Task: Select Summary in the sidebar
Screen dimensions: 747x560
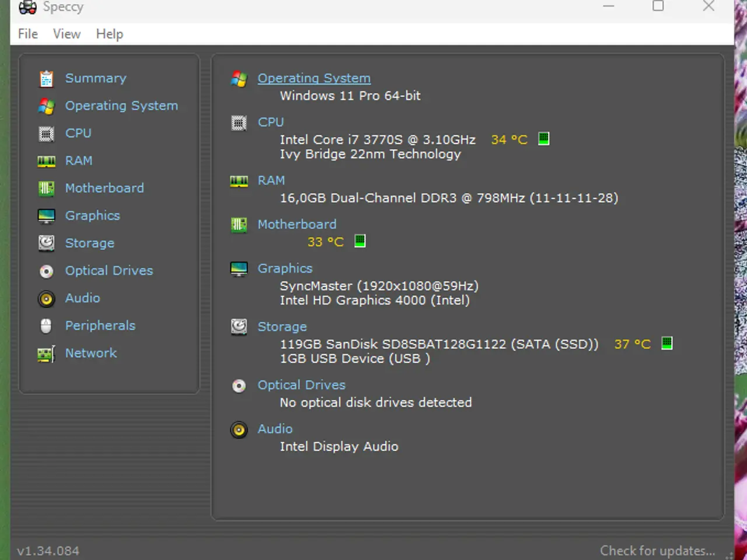Action: (x=96, y=78)
